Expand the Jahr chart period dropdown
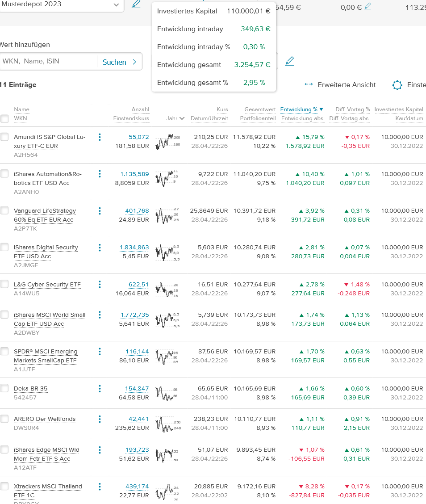 coord(175,118)
